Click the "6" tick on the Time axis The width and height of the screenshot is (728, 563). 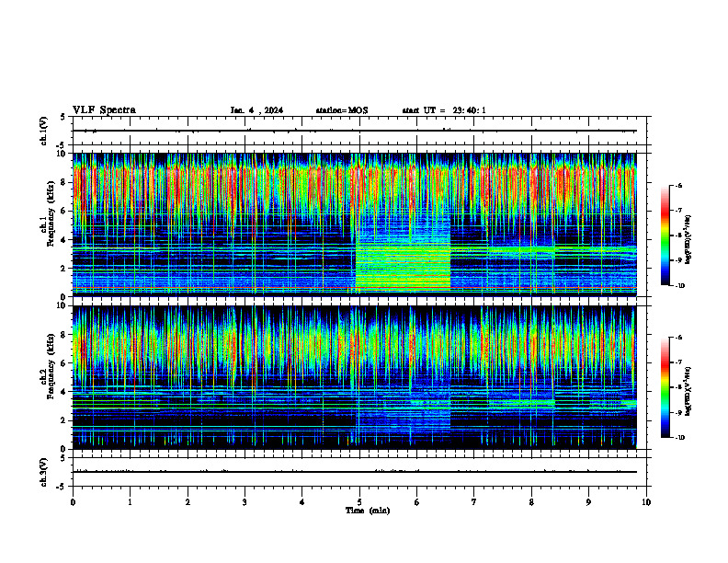click(x=417, y=502)
